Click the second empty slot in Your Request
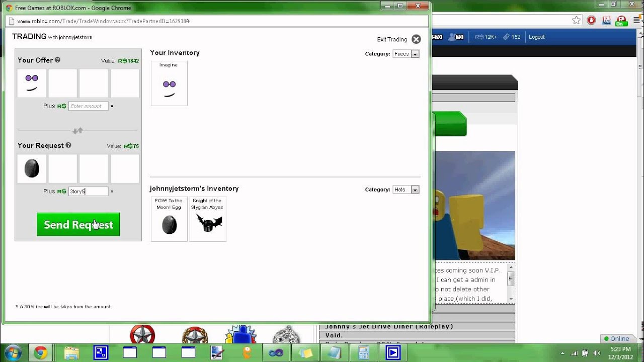 (63, 168)
